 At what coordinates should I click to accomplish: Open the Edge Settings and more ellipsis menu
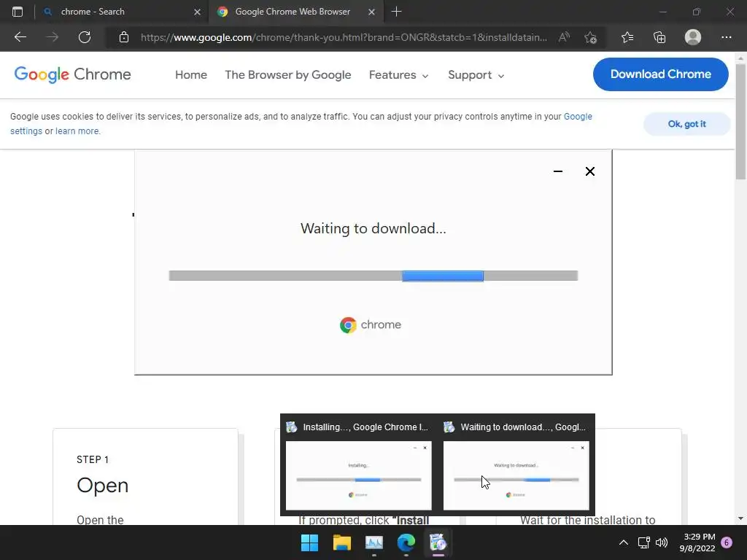pyautogui.click(x=726, y=37)
